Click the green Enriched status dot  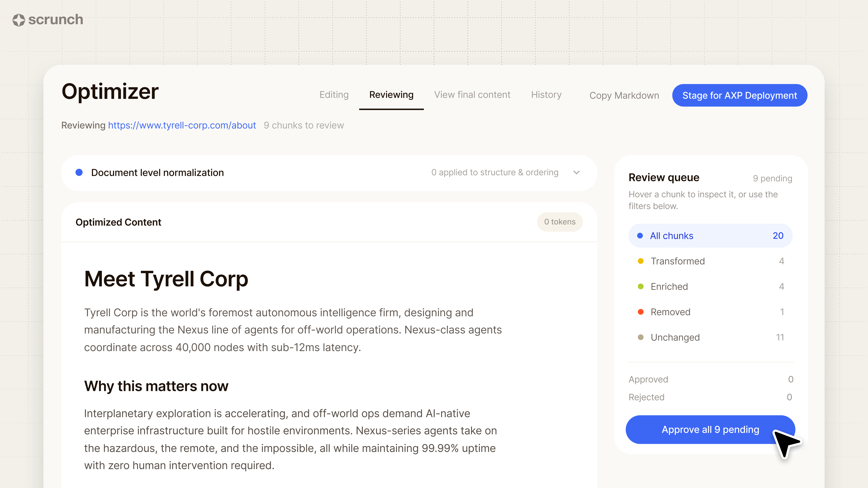pyautogui.click(x=641, y=287)
